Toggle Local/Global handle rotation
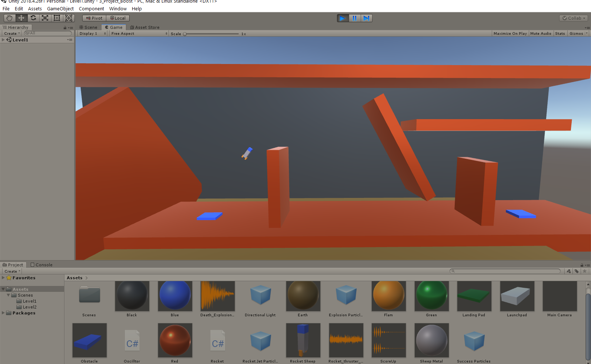Viewport: 591px width, 364px height. (118, 18)
